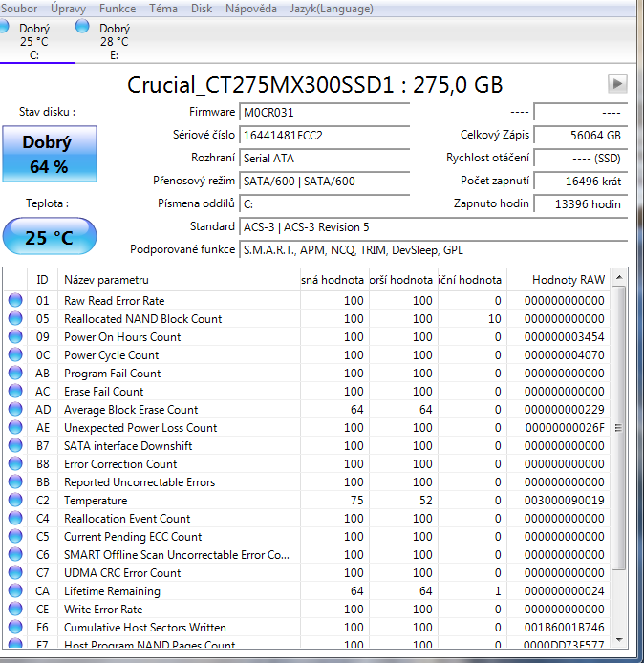Click the Dobrý 64 % health status button
Image resolution: width=644 pixels, height=663 pixels.
coord(50,154)
